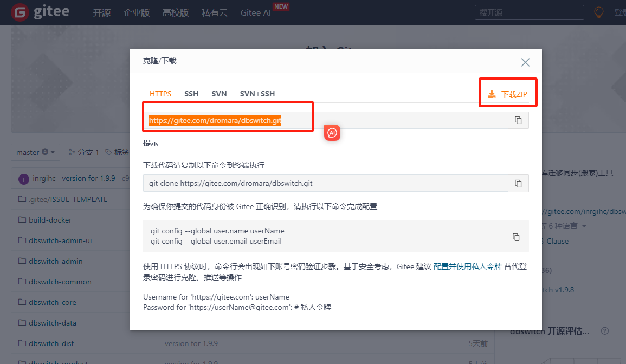The width and height of the screenshot is (626, 364).
Task: Open the 开源 menu item
Action: pos(102,13)
